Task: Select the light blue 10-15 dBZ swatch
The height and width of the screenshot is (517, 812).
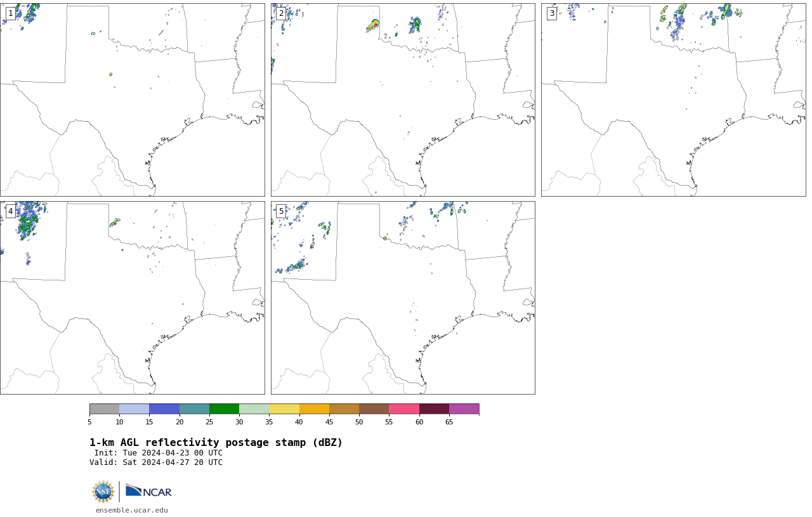Action: tap(134, 409)
